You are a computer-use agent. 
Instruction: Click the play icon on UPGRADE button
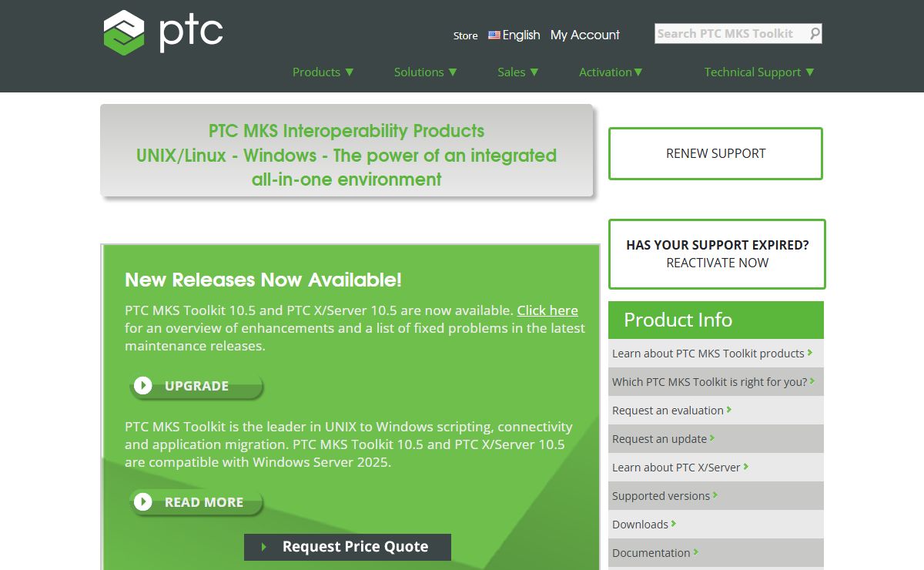(x=143, y=385)
